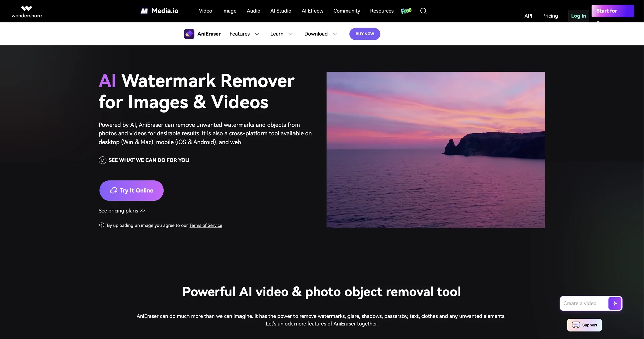Click the sparkle send icon in Create a video
This screenshot has width=644, height=339.
click(x=615, y=303)
